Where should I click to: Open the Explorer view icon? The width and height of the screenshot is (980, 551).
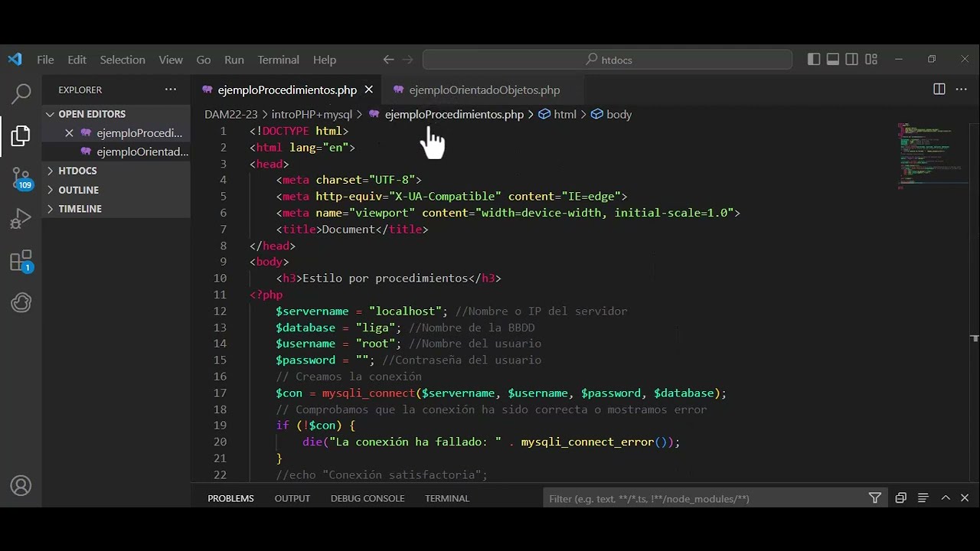[x=21, y=136]
